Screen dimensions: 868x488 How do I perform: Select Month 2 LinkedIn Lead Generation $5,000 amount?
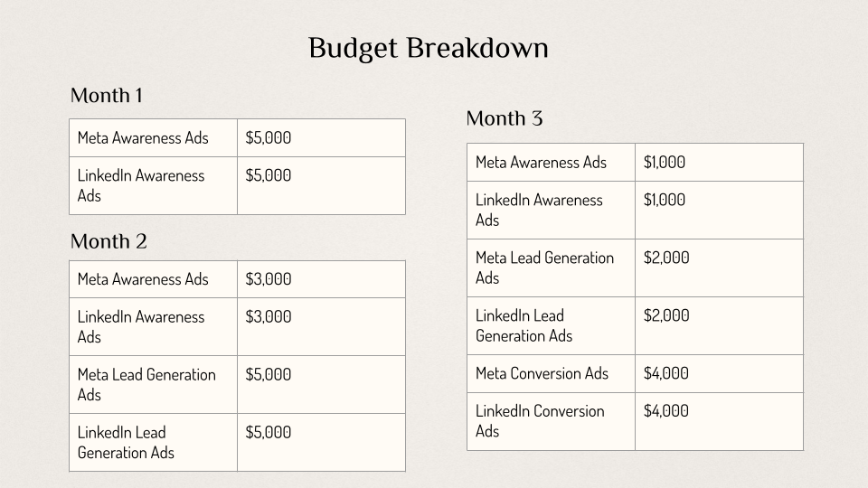coord(269,433)
